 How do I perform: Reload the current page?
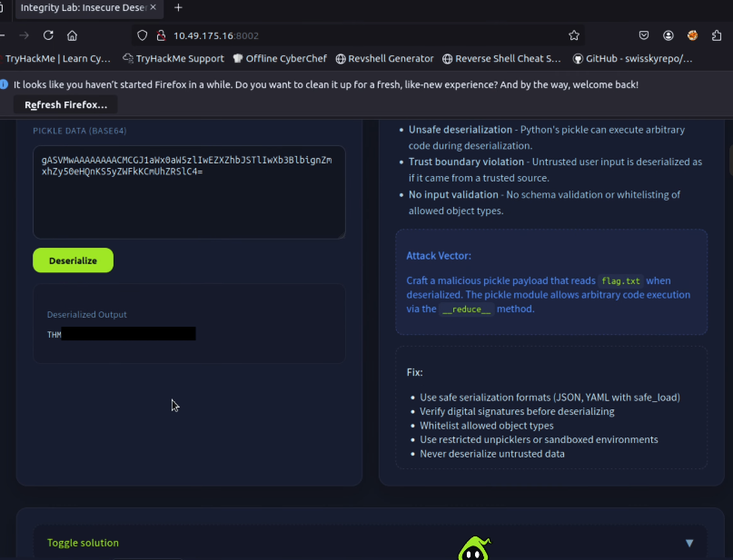[x=47, y=34]
